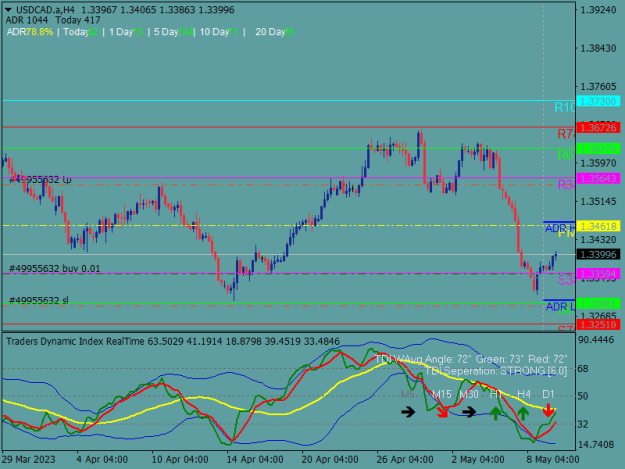Select the '#49955632 buy 0.01' order line label
The width and height of the screenshot is (625, 469).
click(55, 269)
